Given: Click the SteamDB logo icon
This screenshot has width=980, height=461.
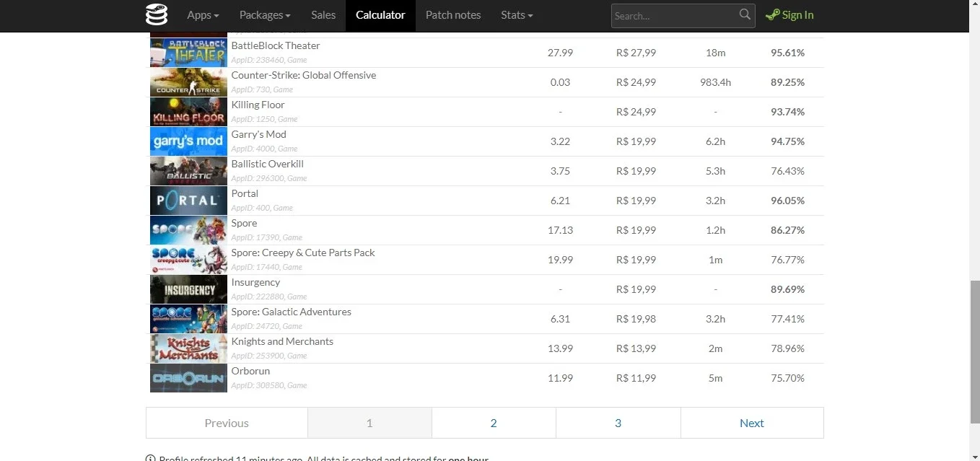Looking at the screenshot, I should [156, 14].
